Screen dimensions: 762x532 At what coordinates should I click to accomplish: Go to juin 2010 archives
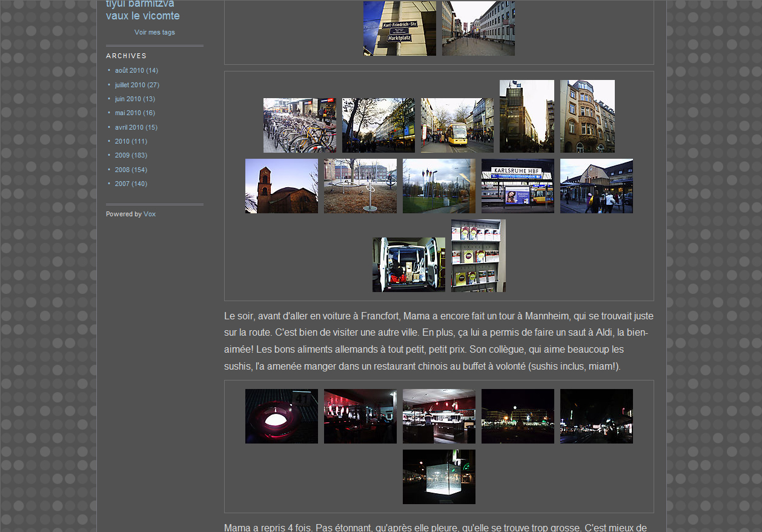(127, 99)
